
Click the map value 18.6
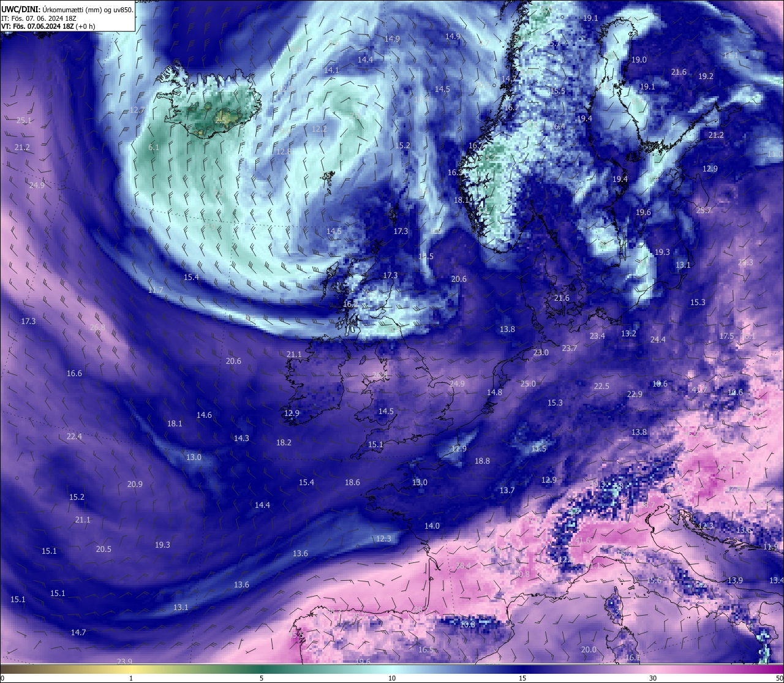pyautogui.click(x=352, y=483)
